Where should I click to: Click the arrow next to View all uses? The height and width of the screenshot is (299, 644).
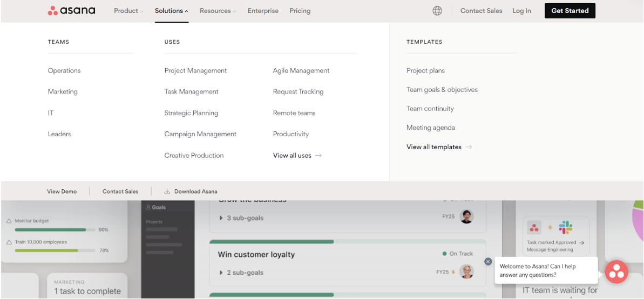click(x=319, y=156)
